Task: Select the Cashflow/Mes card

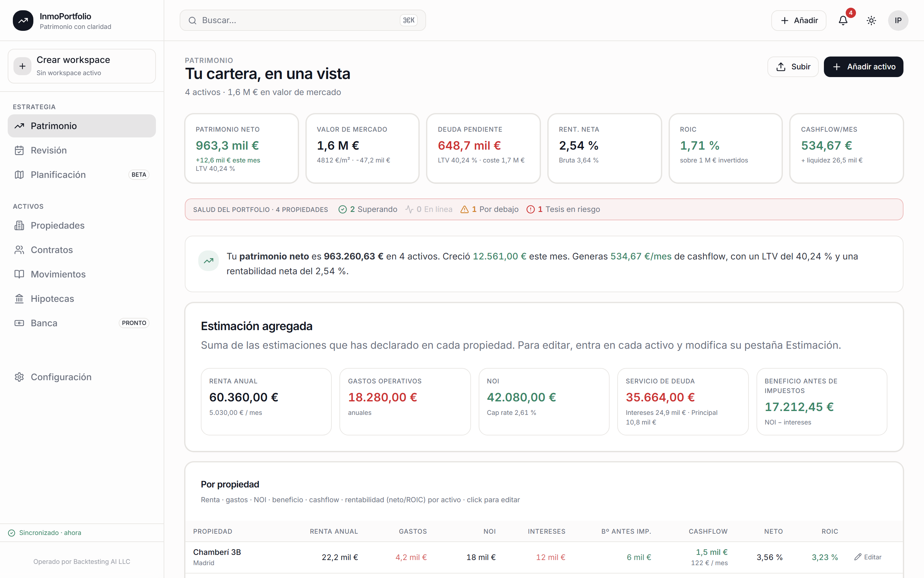Action: (846, 148)
